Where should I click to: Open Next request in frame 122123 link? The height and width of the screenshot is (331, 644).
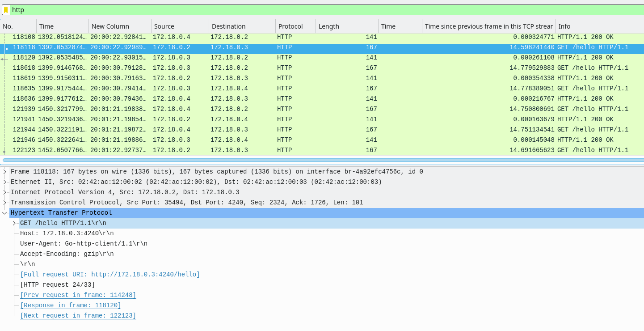click(78, 315)
